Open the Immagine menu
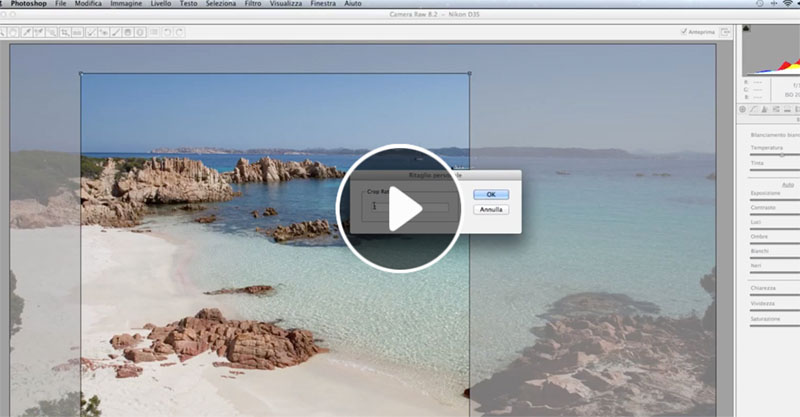The height and width of the screenshot is (417, 800). coord(126,4)
